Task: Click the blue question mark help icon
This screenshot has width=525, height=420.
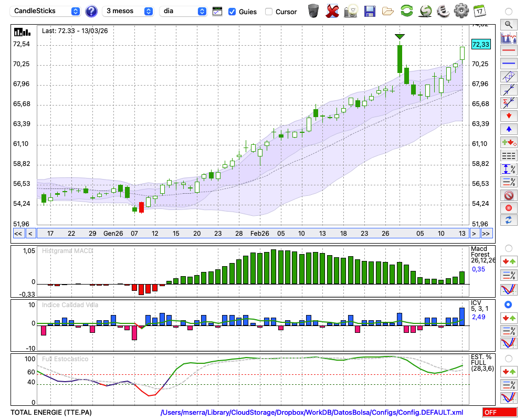Action: coord(91,11)
